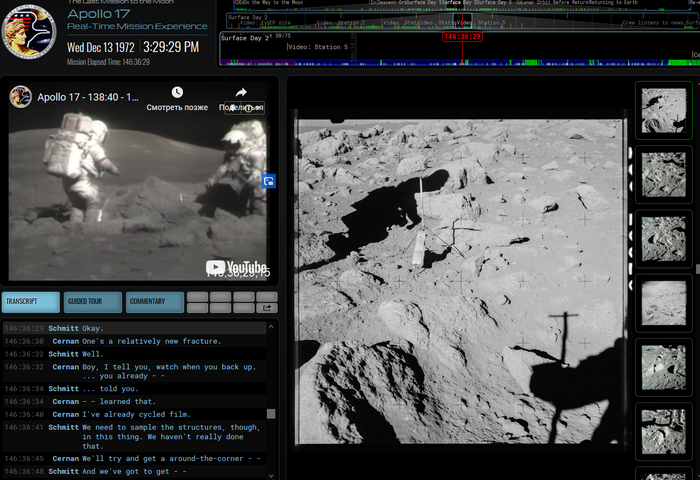Open the video on YouTube via logo
This screenshot has height=480, width=700.
(237, 267)
